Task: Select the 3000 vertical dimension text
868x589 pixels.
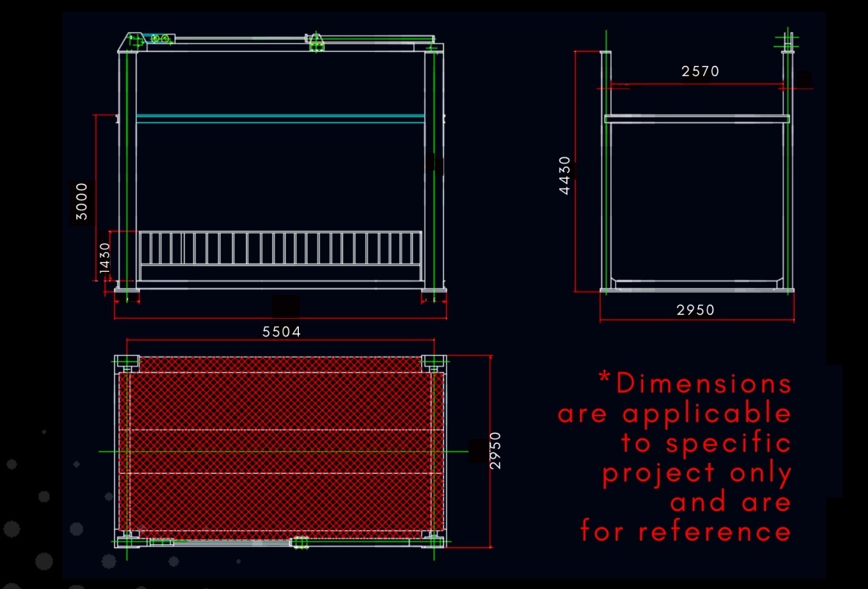Action: click(82, 201)
